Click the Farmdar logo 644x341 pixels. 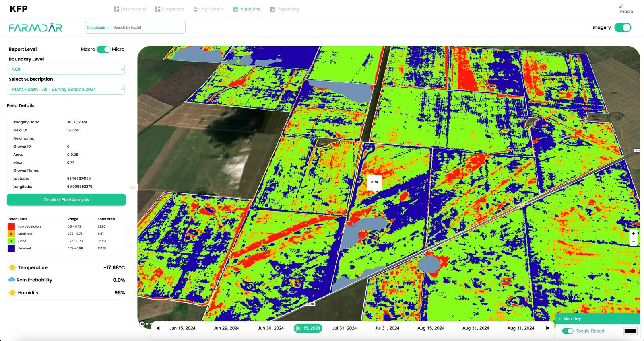click(x=35, y=27)
